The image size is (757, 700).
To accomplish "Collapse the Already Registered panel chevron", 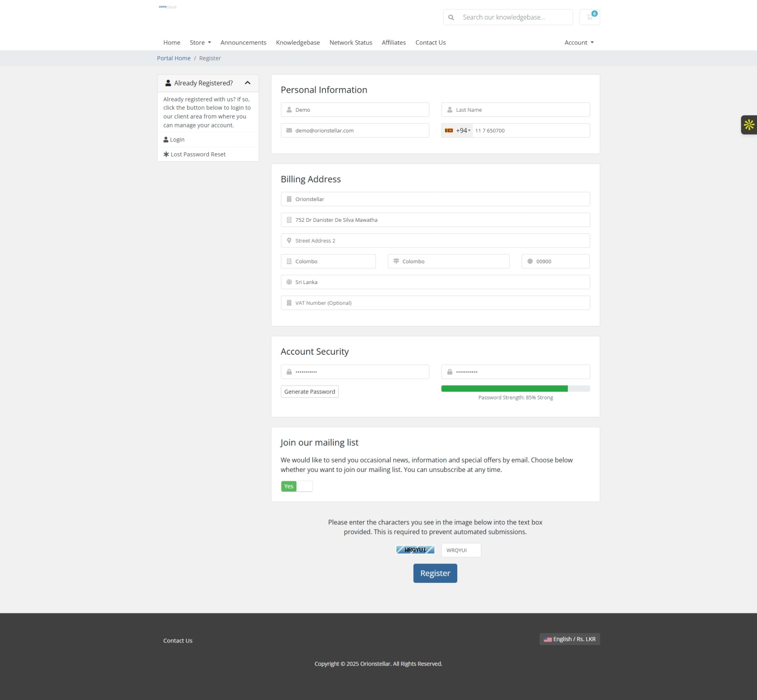I will tap(248, 83).
